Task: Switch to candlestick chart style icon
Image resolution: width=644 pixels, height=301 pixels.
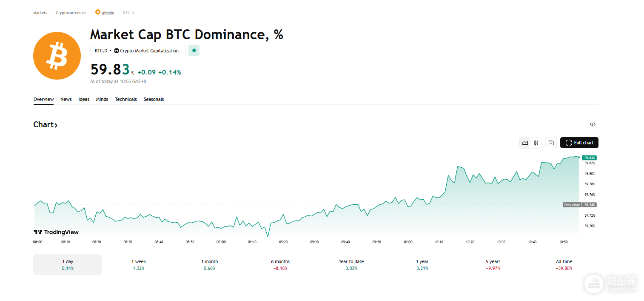Action: click(x=536, y=143)
